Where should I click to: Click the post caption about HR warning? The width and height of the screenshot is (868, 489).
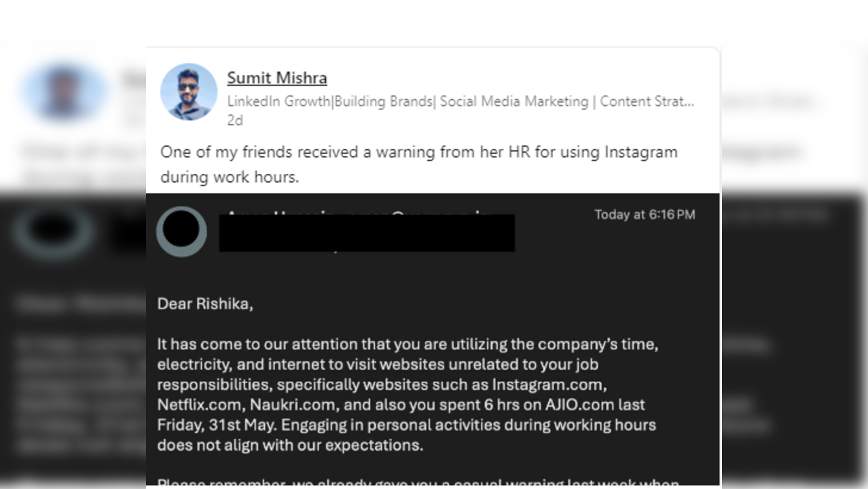(419, 164)
